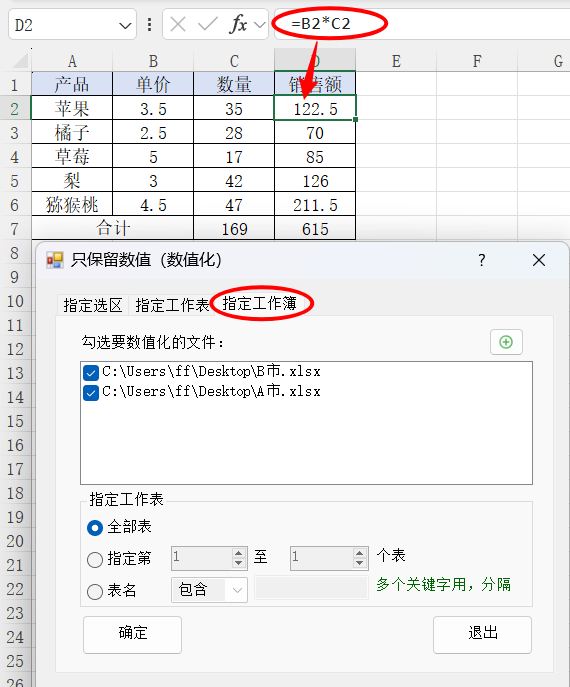This screenshot has height=687, width=570.
Task: Click the select-all corner triangle of sheet
Action: (x=20, y=61)
